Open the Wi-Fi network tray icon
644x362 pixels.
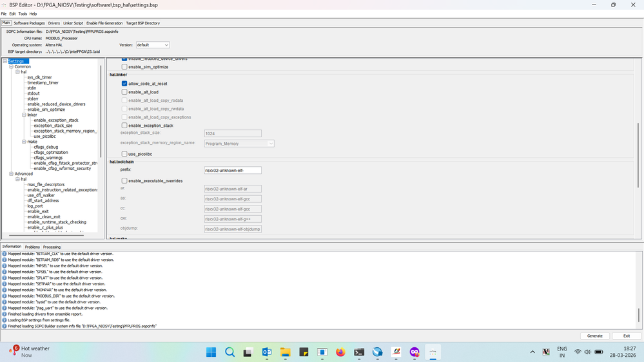(578, 352)
